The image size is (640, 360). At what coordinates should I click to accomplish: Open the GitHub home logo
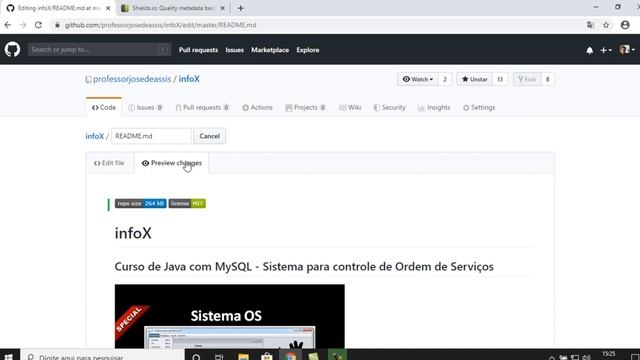(12, 50)
